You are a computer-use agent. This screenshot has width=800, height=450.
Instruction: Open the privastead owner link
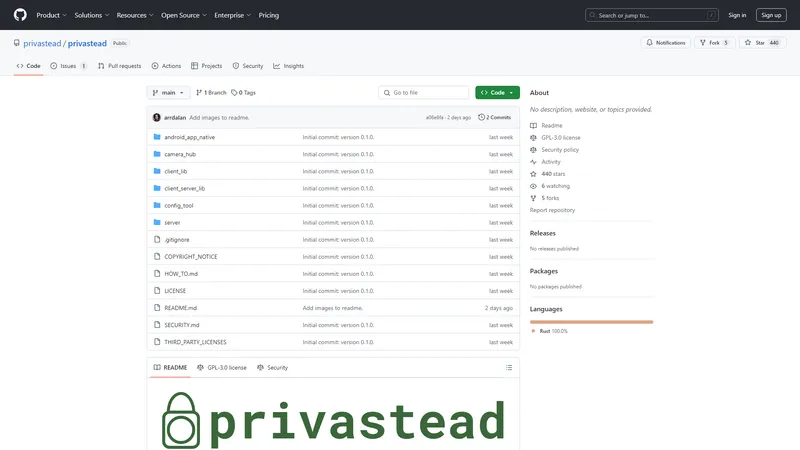(42, 43)
